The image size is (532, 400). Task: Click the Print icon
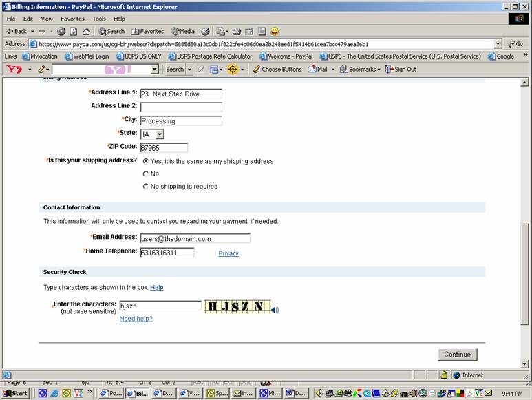pyautogui.click(x=237, y=32)
